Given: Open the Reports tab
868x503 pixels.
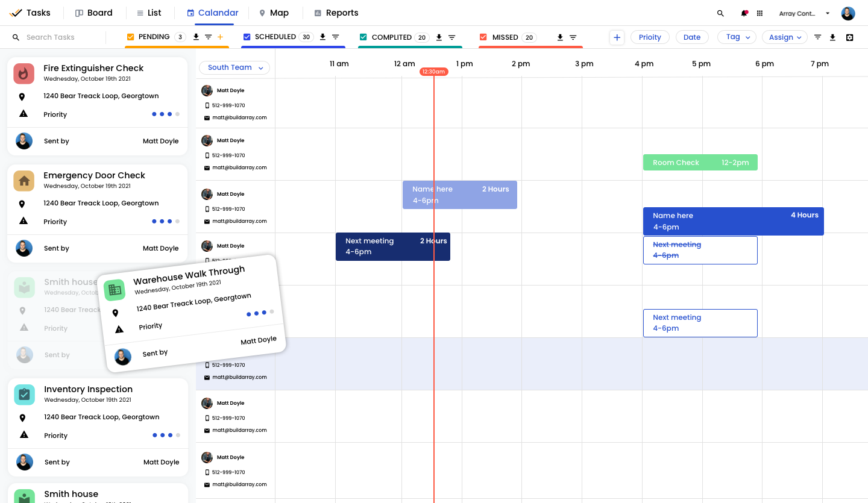Looking at the screenshot, I should pos(336,13).
